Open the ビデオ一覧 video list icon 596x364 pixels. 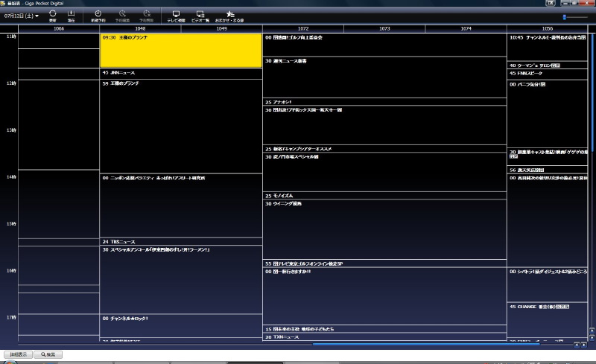pyautogui.click(x=200, y=15)
